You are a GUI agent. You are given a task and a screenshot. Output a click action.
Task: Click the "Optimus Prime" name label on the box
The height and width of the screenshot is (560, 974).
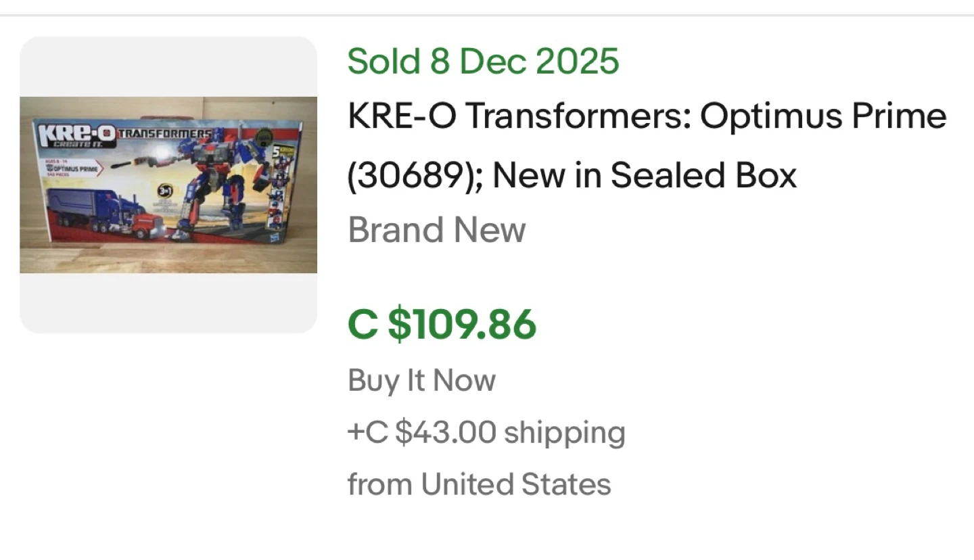click(73, 168)
